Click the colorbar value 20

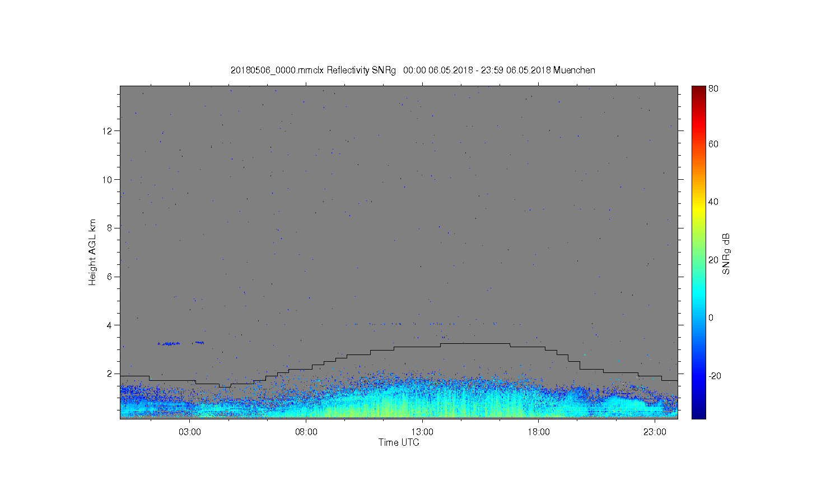713,260
